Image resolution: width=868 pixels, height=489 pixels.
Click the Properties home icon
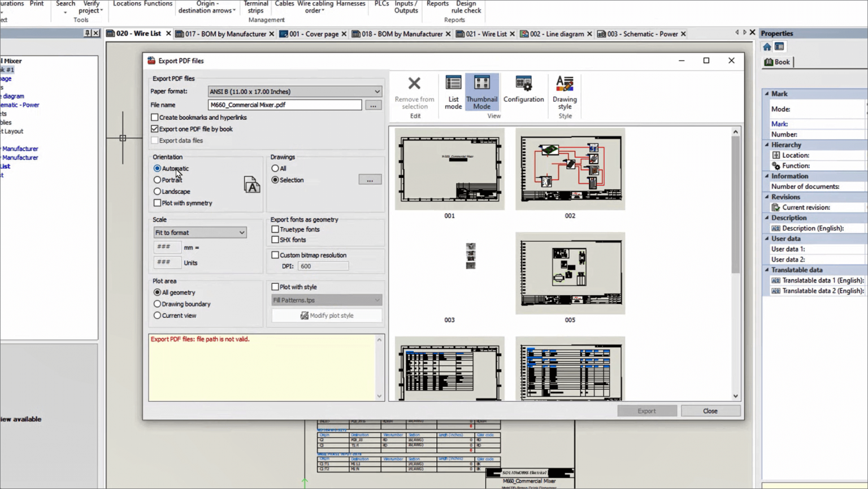point(767,47)
